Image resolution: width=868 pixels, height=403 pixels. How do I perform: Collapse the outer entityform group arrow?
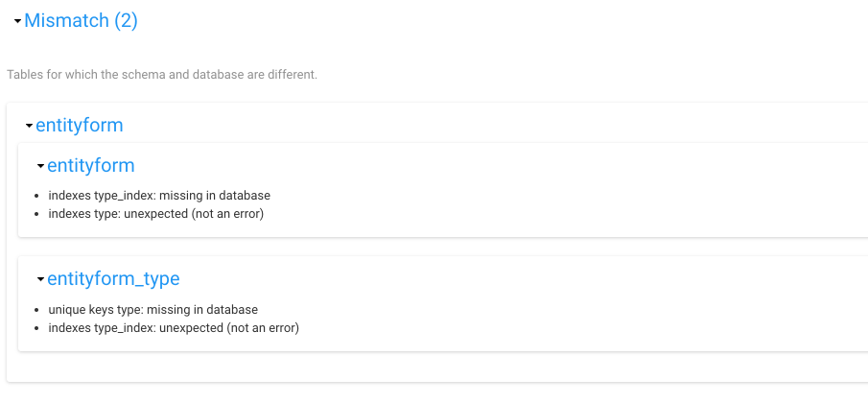click(29, 126)
